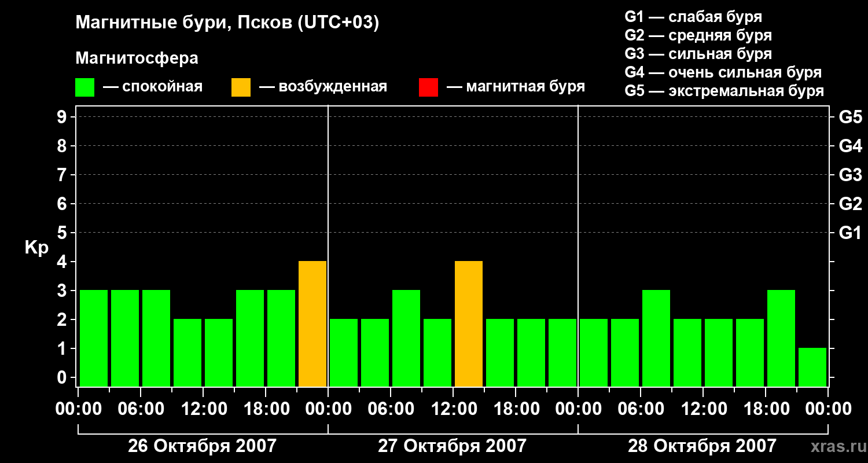The height and width of the screenshot is (463, 868).
Task: Click the '5' value on the Kp axis
Action: [x=62, y=233]
